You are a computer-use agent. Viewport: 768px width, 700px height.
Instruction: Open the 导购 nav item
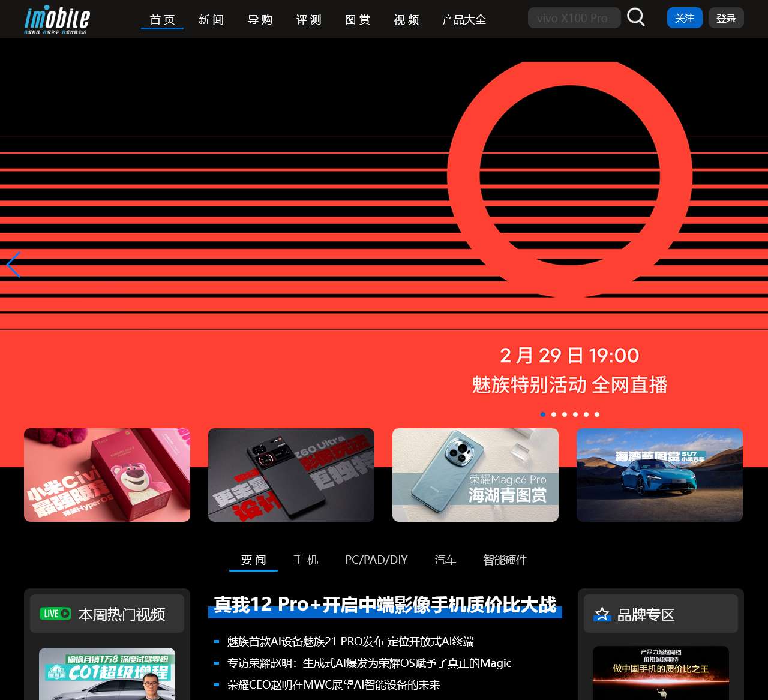pyautogui.click(x=260, y=20)
